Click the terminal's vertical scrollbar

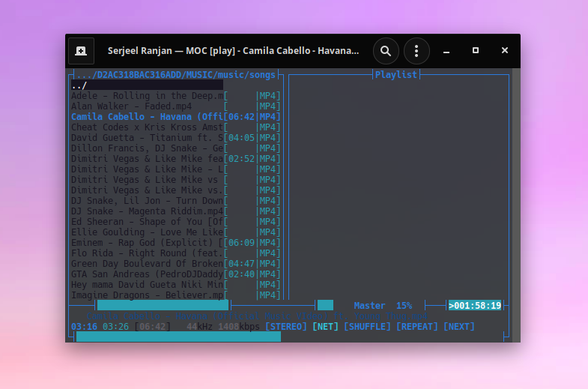[x=516, y=205]
